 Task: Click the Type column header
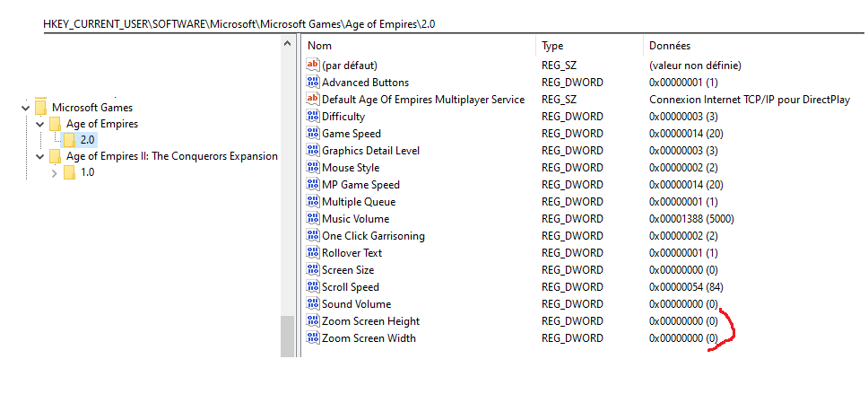pyautogui.click(x=552, y=45)
